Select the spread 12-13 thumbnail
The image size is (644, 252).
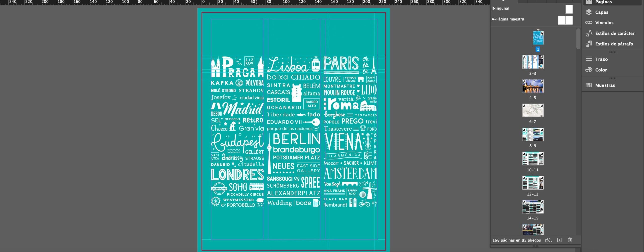[x=533, y=183]
